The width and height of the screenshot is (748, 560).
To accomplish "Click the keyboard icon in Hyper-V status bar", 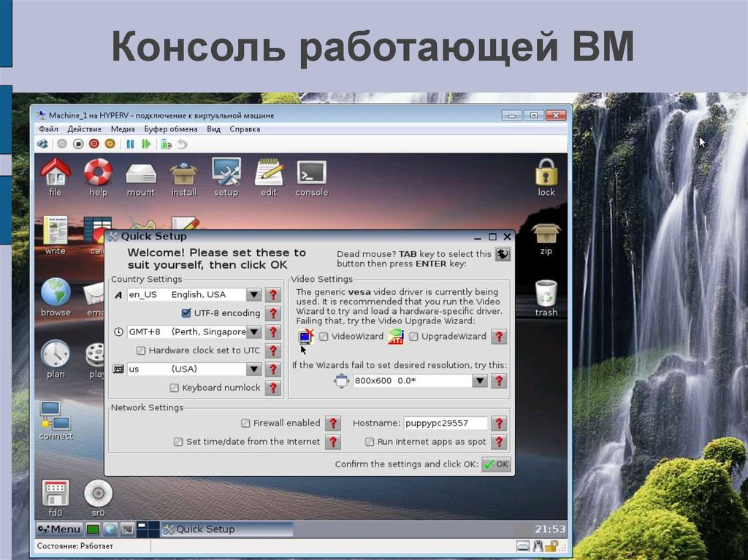I will tap(522, 546).
